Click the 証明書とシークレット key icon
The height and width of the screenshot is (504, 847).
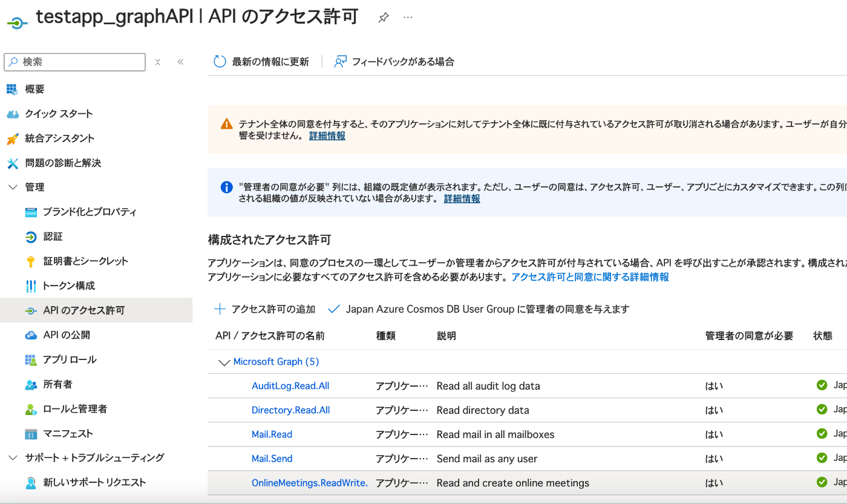click(31, 261)
